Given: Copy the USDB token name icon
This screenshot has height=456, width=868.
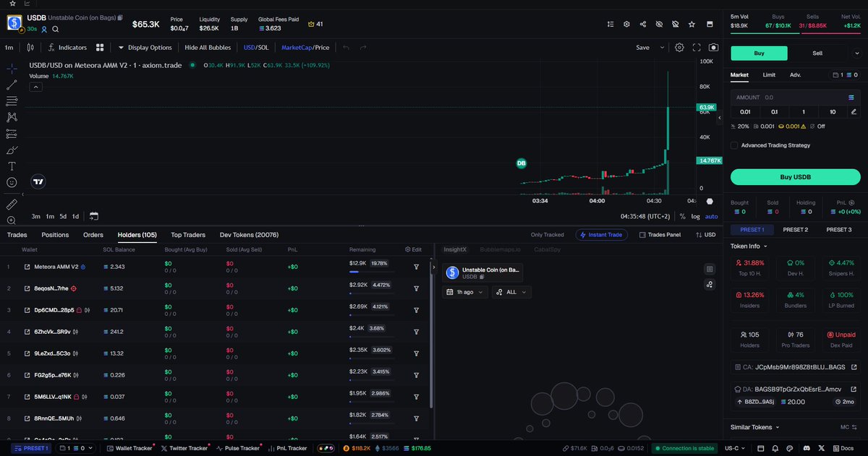Looking at the screenshot, I should (121, 17).
